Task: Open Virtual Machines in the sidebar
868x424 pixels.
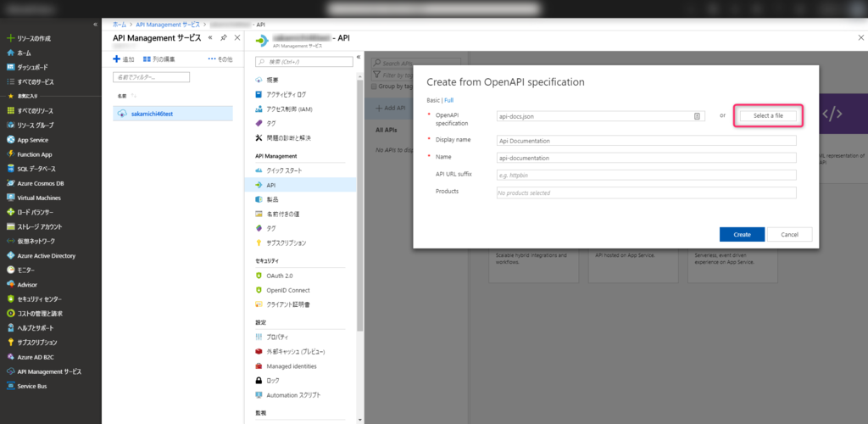Action: coord(34,198)
